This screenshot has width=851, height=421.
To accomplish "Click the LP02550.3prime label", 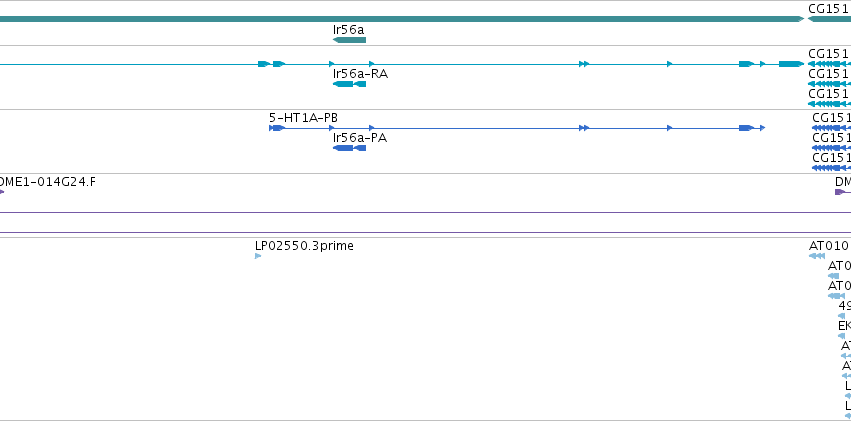I will (304, 246).
